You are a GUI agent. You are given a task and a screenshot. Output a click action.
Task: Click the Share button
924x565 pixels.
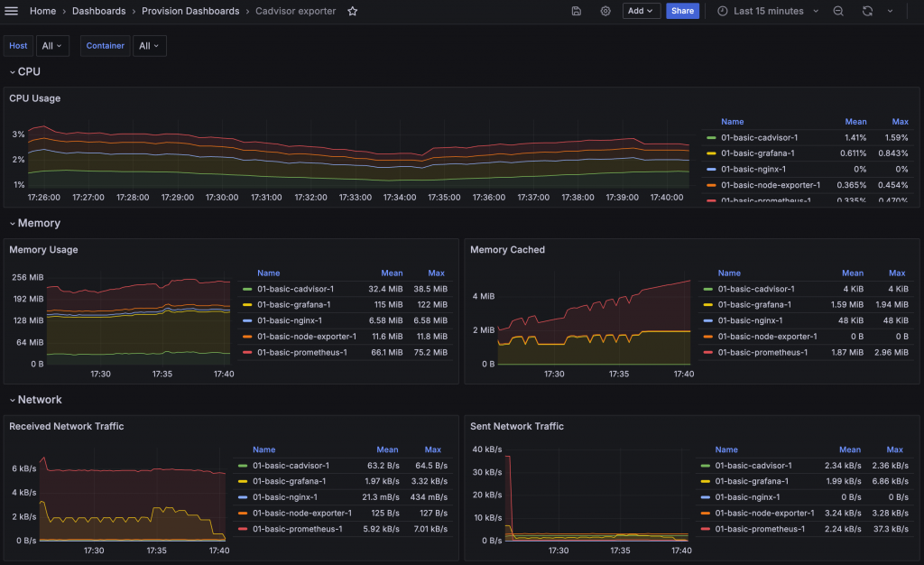click(x=682, y=11)
